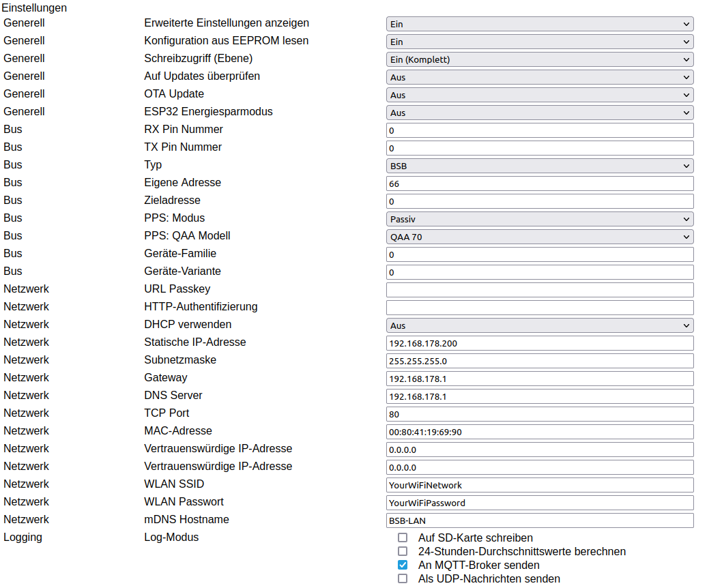Open the 'OTA Update' dropdown
This screenshot has height=588, width=709.
point(540,95)
